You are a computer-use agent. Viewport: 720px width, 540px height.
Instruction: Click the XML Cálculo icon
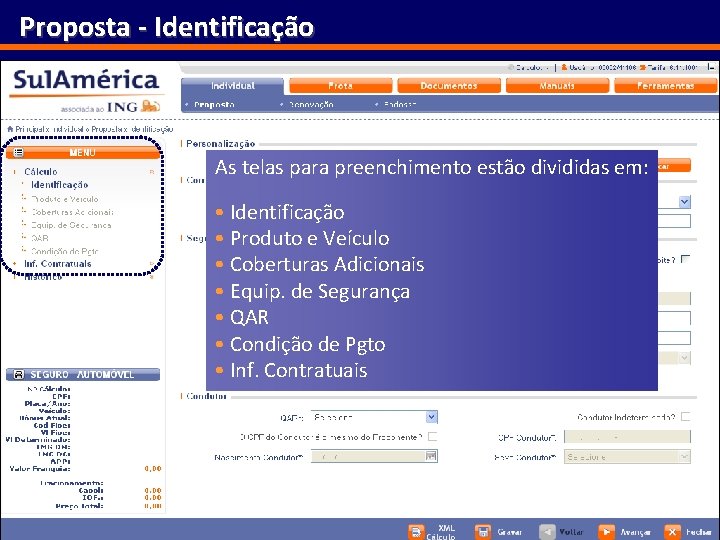(416, 532)
